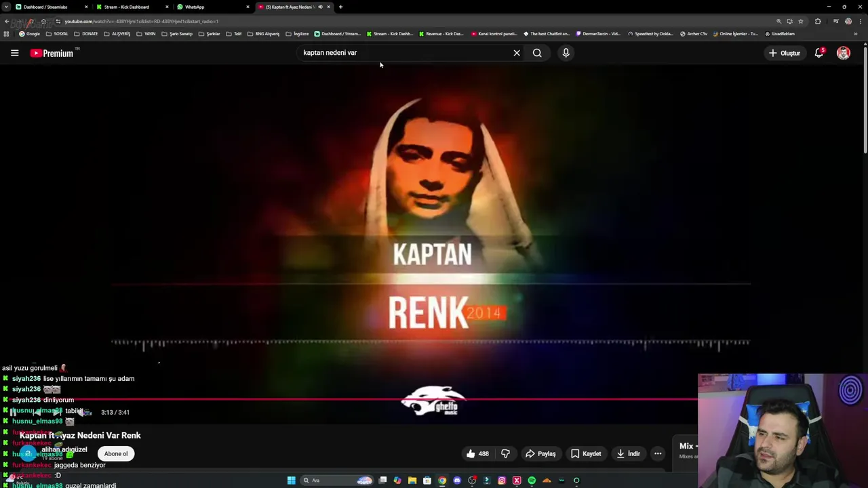Open a new browser tab
This screenshot has width=868, height=488.
click(340, 7)
